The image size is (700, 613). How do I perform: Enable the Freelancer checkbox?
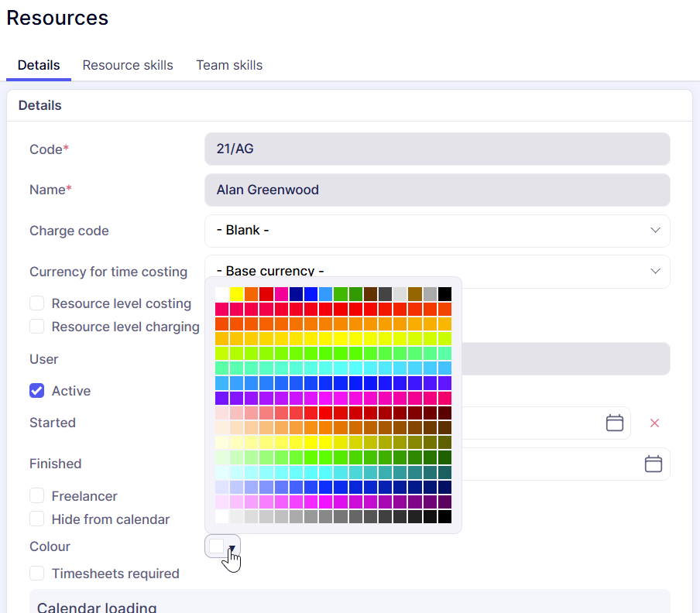click(x=37, y=496)
